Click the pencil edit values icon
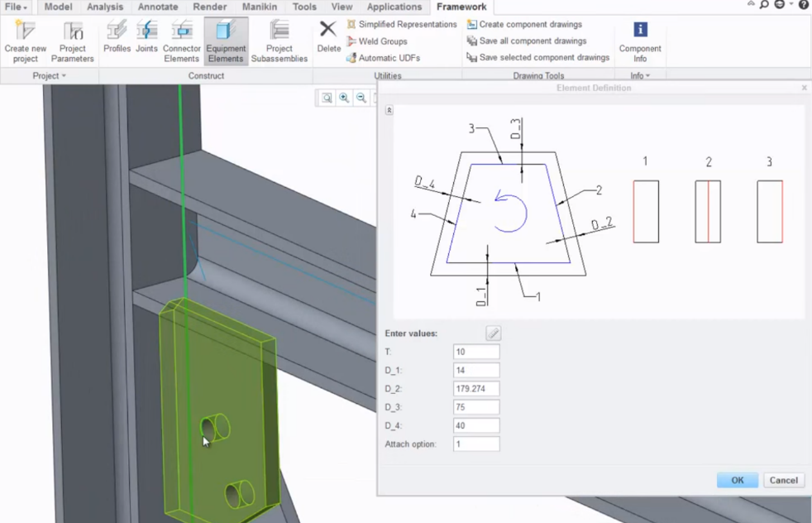Image resolution: width=812 pixels, height=523 pixels. [x=493, y=333]
